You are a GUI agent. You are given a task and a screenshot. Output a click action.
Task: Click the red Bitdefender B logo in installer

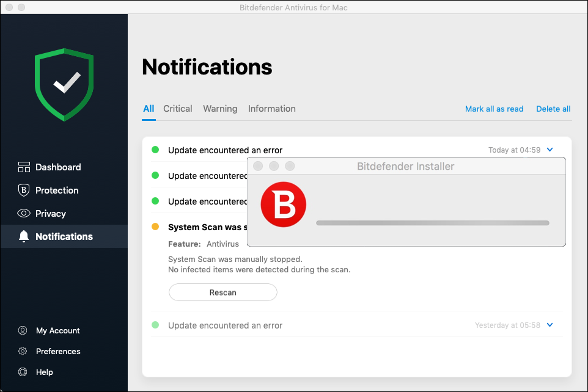[284, 205]
